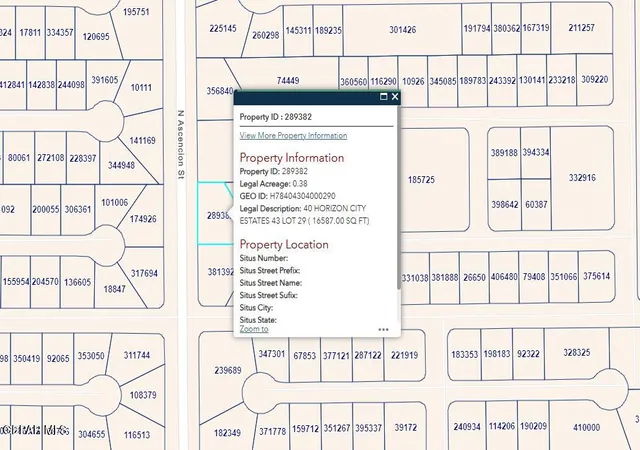Screen dimensions: 640x450
Task: Select parcel 108379 on the map
Action: click(x=143, y=395)
